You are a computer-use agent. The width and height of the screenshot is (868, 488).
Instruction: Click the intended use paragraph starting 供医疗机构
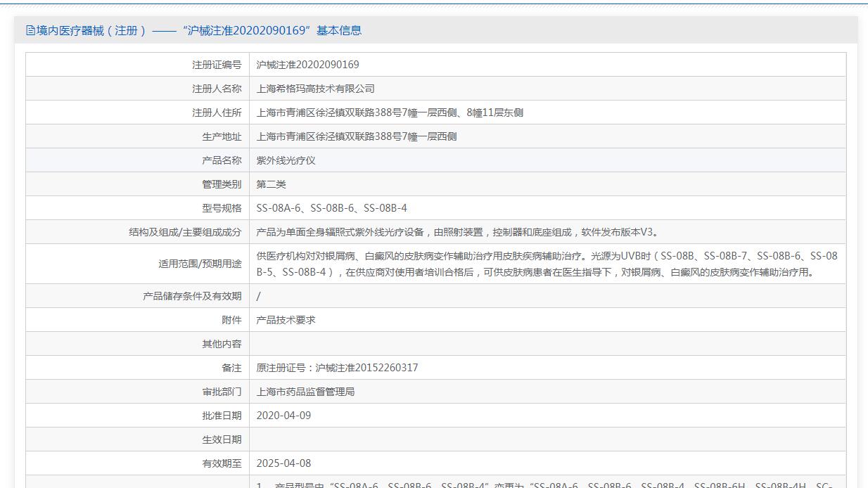547,264
